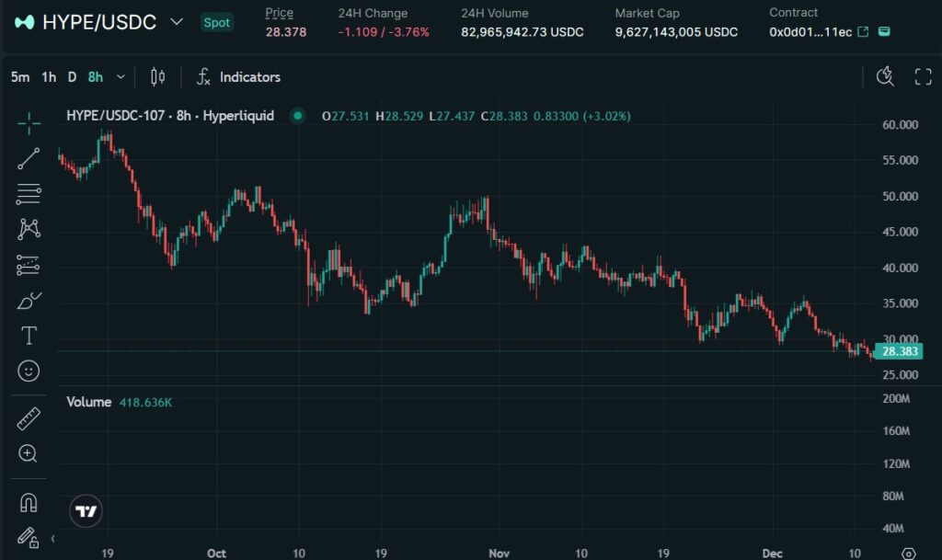
Task: Toggle lock all drawing tools
Action: (29, 537)
